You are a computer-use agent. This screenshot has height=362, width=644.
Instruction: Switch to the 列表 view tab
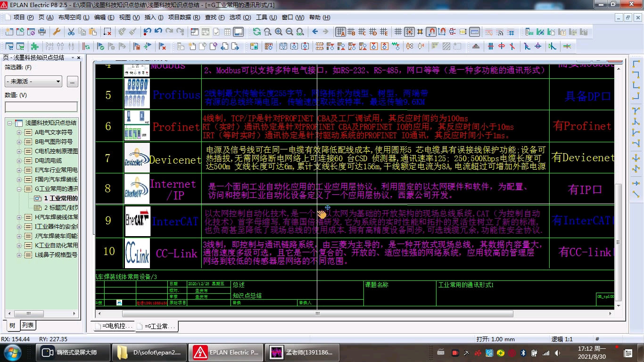tap(28, 325)
